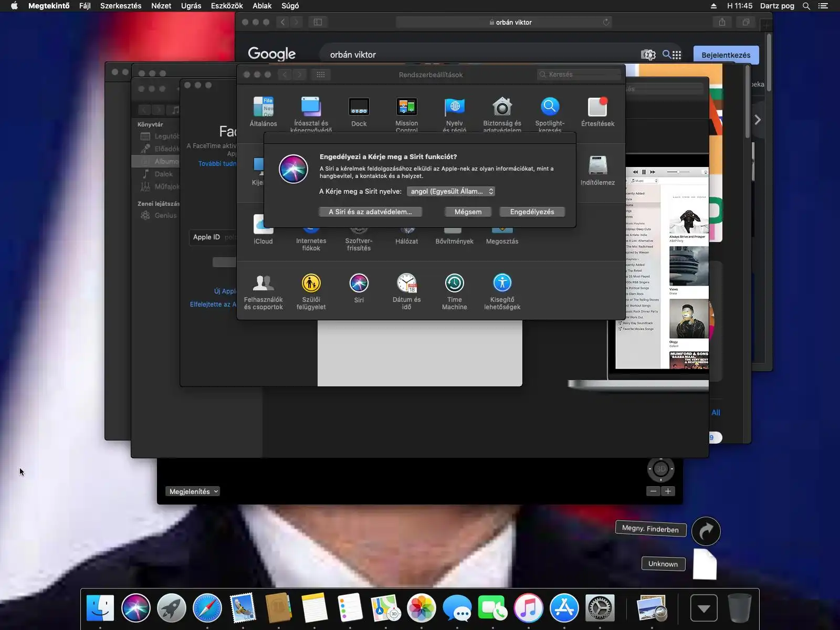Open the iCloud preferences pane

click(264, 229)
